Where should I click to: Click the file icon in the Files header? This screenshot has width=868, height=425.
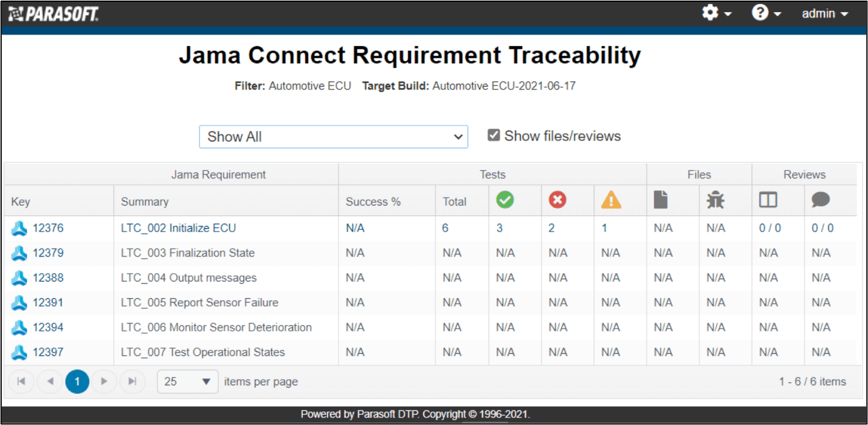coord(661,200)
